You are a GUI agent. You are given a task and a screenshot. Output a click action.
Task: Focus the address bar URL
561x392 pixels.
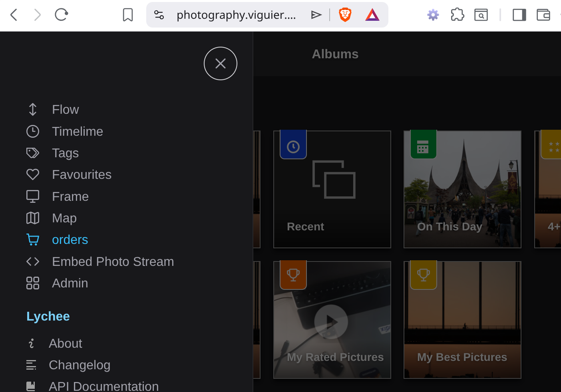click(236, 15)
